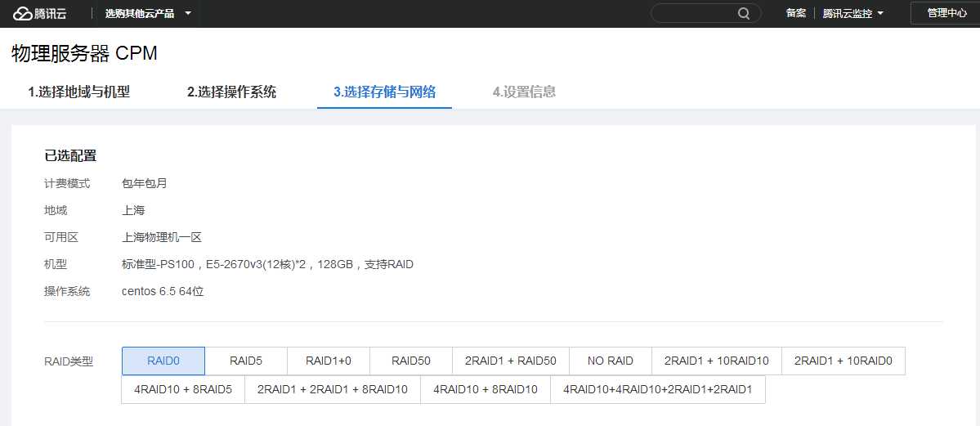This screenshot has width=980, height=426.
Task: Click the 操作系统 label
Action: coord(67,292)
